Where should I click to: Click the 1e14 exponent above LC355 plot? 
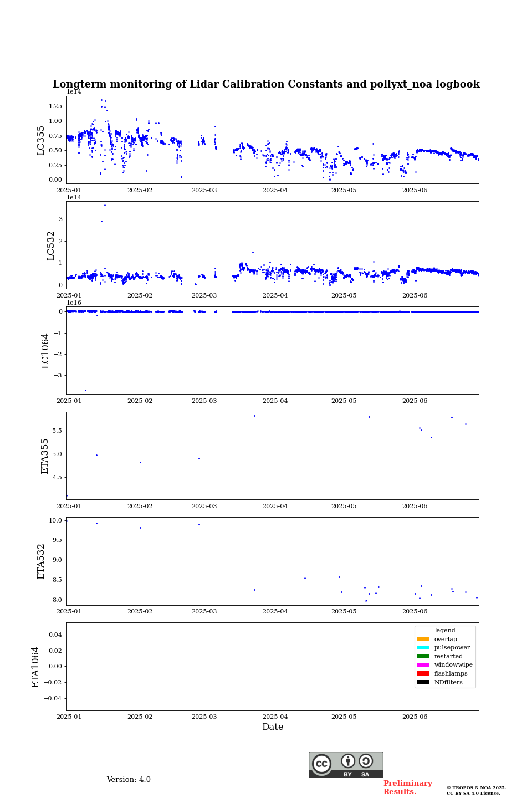(x=74, y=92)
